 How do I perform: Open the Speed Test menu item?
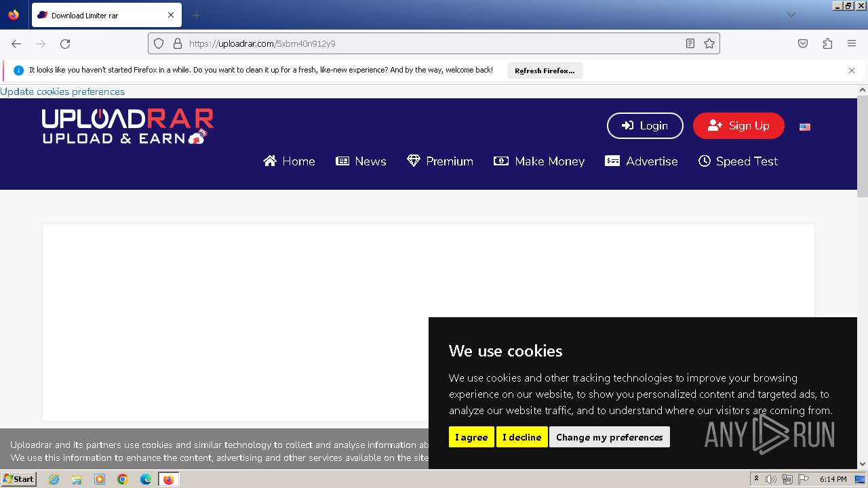(738, 161)
